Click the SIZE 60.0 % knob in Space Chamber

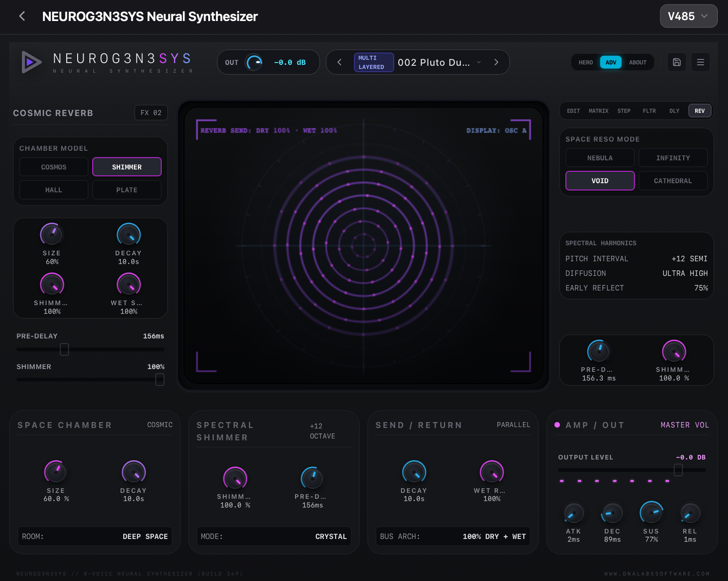[x=56, y=472]
